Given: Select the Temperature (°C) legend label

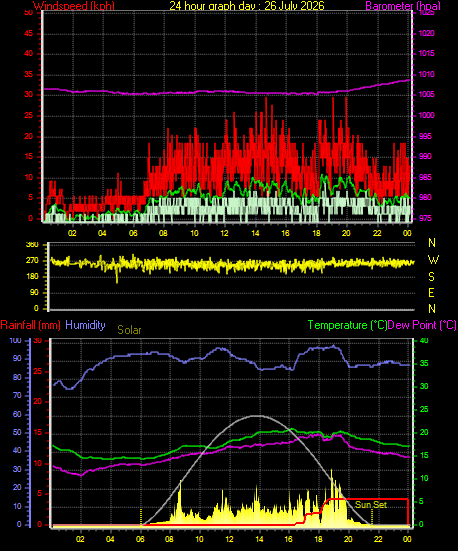Looking at the screenshot, I should pos(347,325).
